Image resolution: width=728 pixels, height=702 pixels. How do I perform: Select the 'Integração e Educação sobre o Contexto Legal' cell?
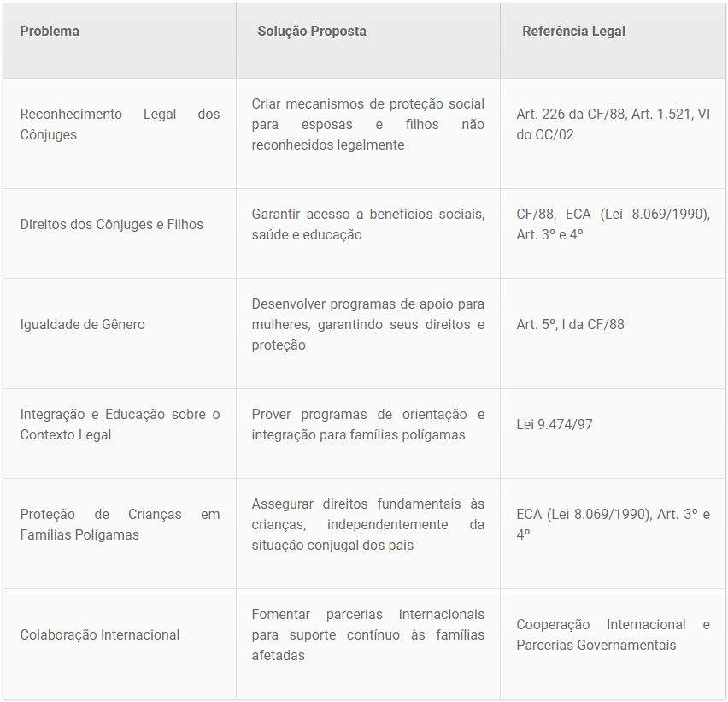click(x=120, y=425)
